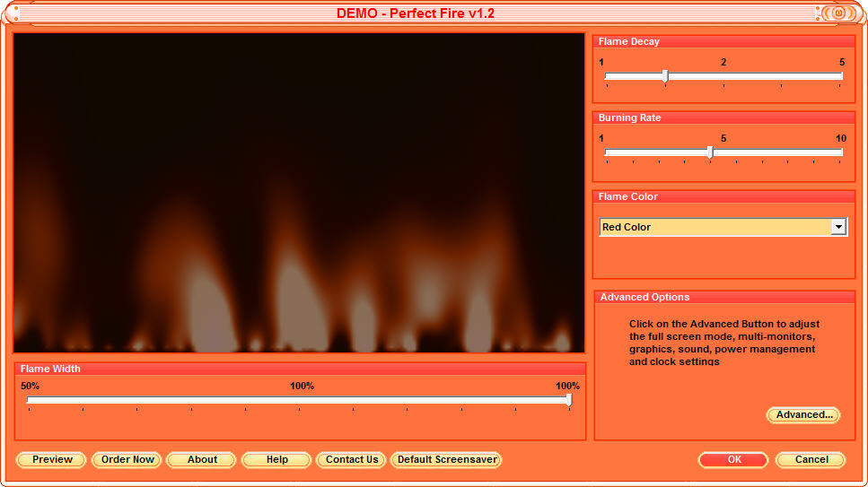Click the Burning Rate label 10
The width and height of the screenshot is (868, 487).
click(841, 138)
